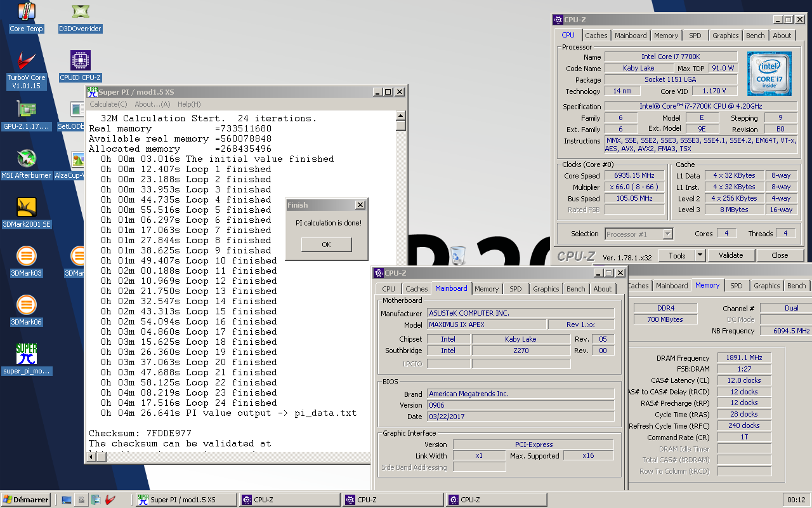Viewport: 812px width, 508px height.
Task: Open Memory tab in the CPU-Z CPU window
Action: [x=666, y=36]
